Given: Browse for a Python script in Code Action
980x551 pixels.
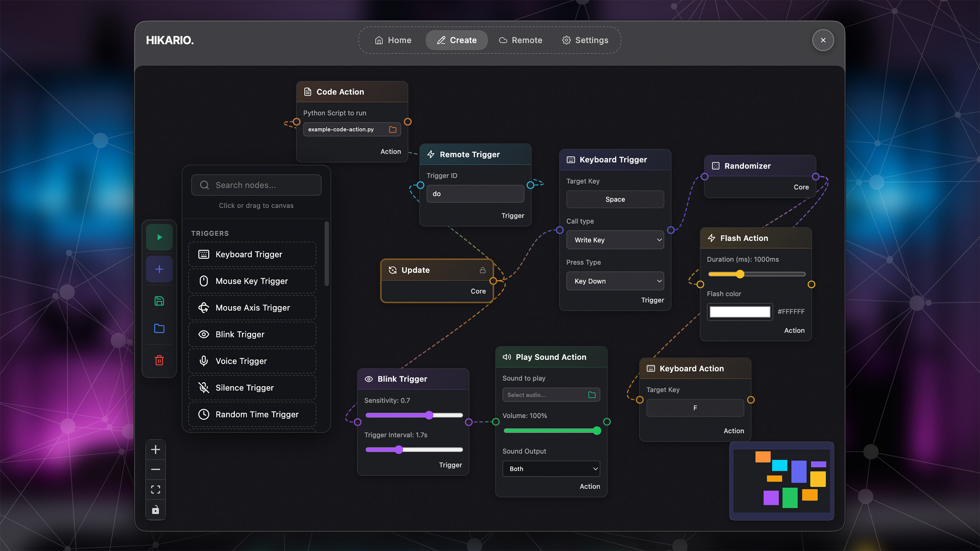Looking at the screenshot, I should pyautogui.click(x=392, y=129).
